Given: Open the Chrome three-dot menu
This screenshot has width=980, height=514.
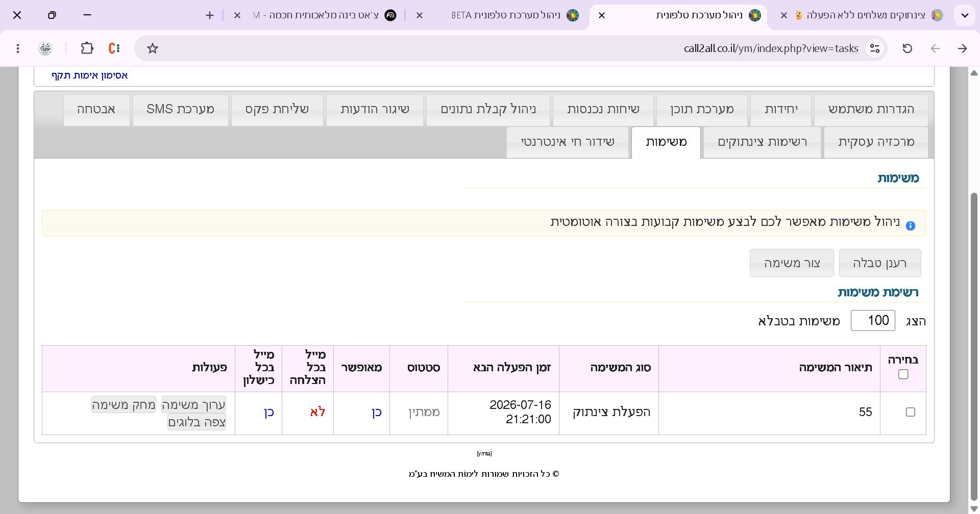Looking at the screenshot, I should click(x=18, y=48).
